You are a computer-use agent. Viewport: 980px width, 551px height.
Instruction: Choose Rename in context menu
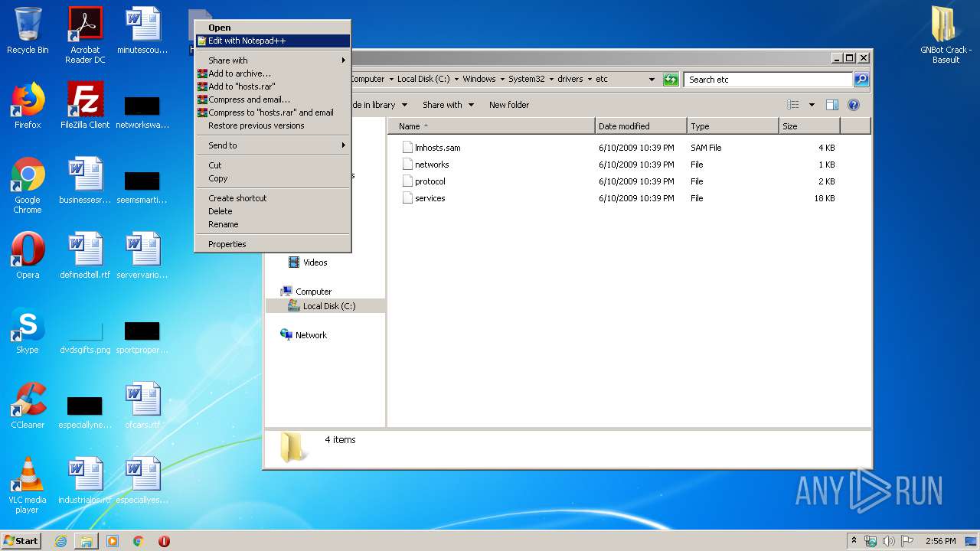click(x=273, y=224)
